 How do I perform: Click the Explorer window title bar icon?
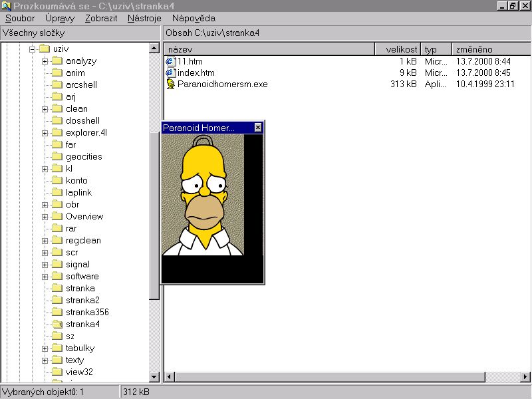[x=7, y=6]
